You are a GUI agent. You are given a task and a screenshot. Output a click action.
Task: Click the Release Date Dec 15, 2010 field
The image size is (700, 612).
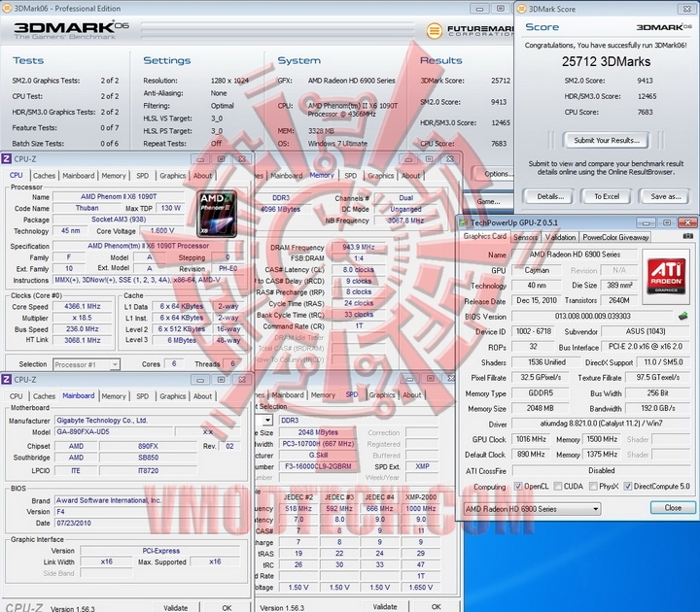tap(536, 300)
